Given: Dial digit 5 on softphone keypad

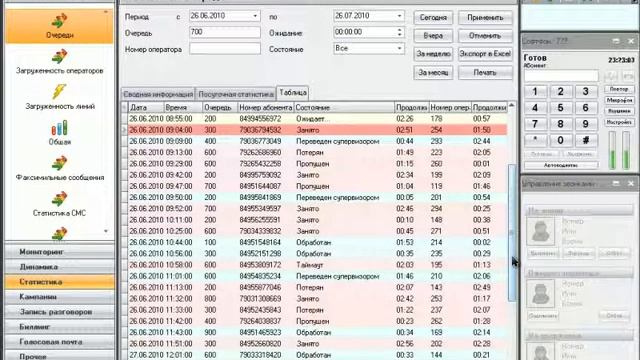Looking at the screenshot, I should click(x=560, y=108).
